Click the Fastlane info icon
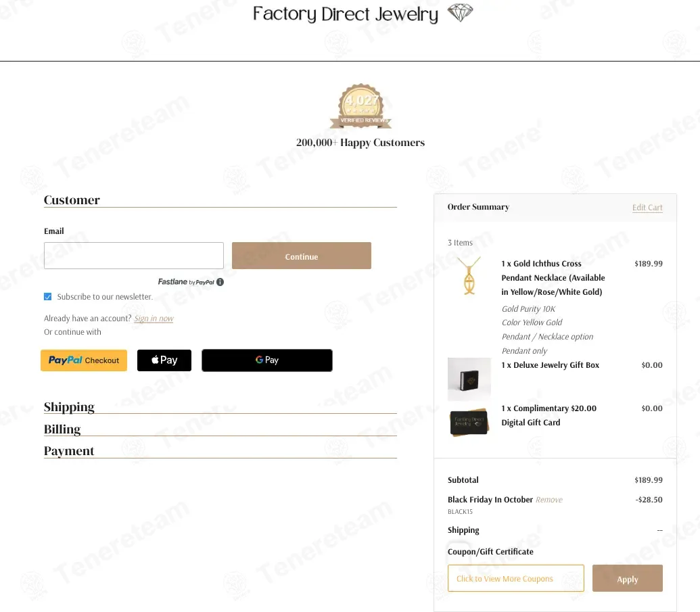Viewport: 700px width, 612px height. [220, 282]
